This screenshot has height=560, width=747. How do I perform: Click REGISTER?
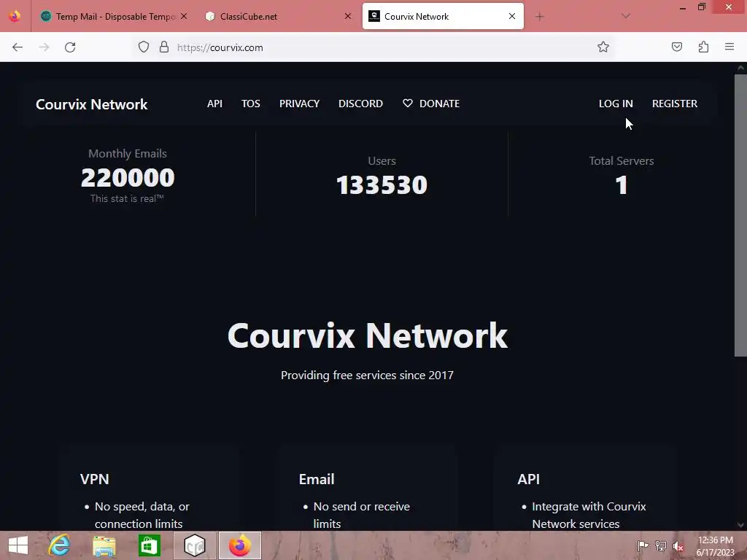pos(675,104)
